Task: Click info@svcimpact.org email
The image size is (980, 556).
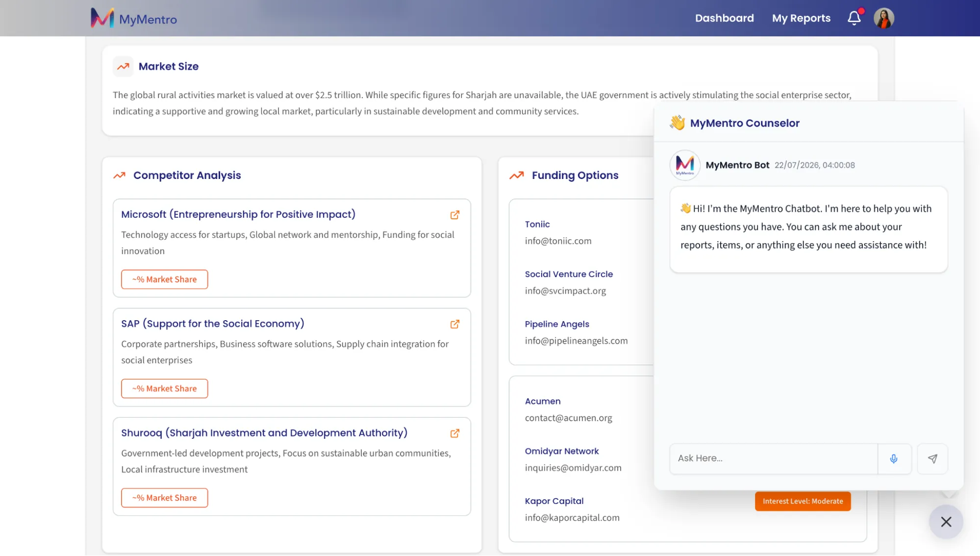Action: pyautogui.click(x=565, y=291)
